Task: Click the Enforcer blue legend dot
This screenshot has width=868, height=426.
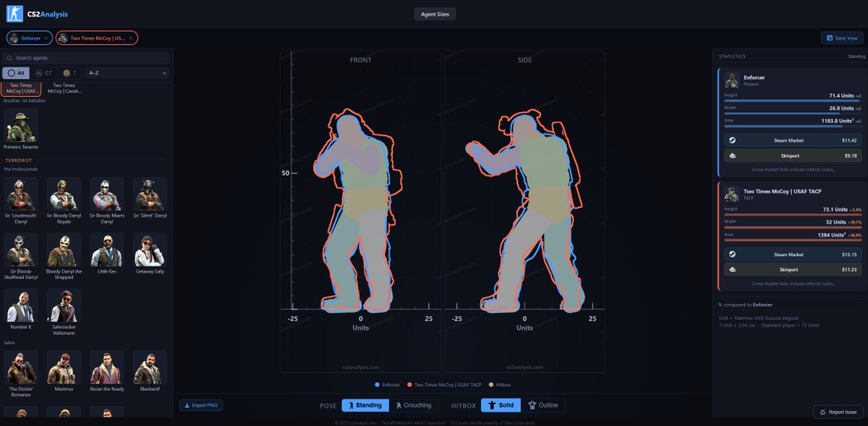Action: pyautogui.click(x=378, y=385)
